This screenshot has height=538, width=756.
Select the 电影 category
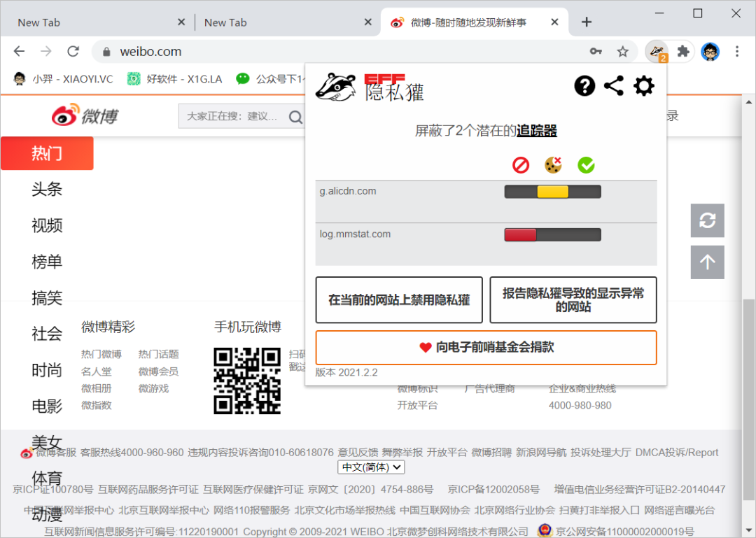click(47, 406)
